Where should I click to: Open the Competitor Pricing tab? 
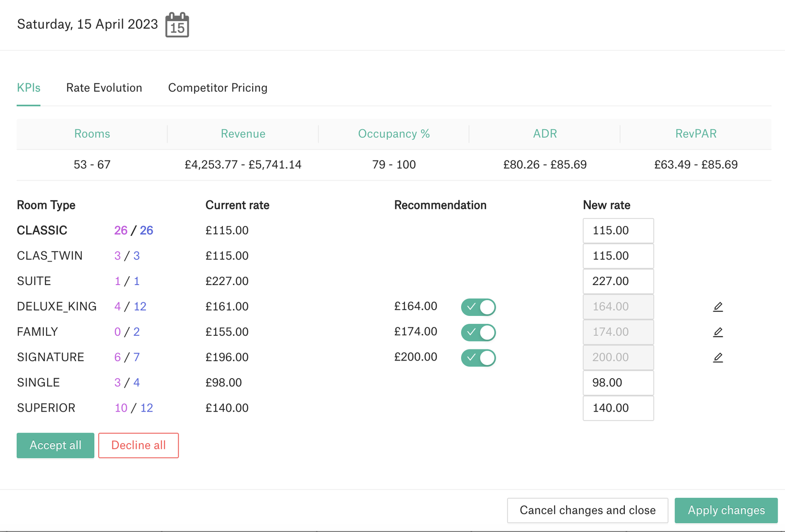(218, 87)
